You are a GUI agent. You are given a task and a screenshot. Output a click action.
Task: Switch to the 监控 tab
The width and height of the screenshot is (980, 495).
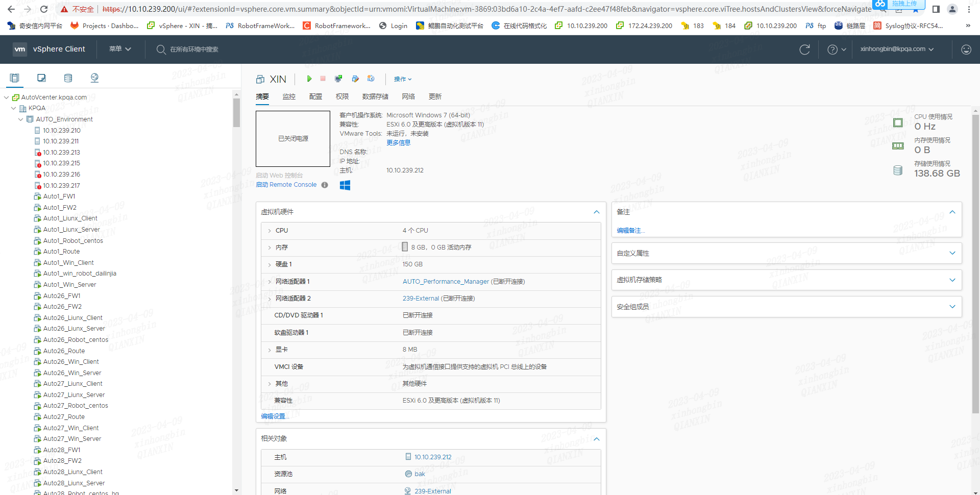point(289,96)
